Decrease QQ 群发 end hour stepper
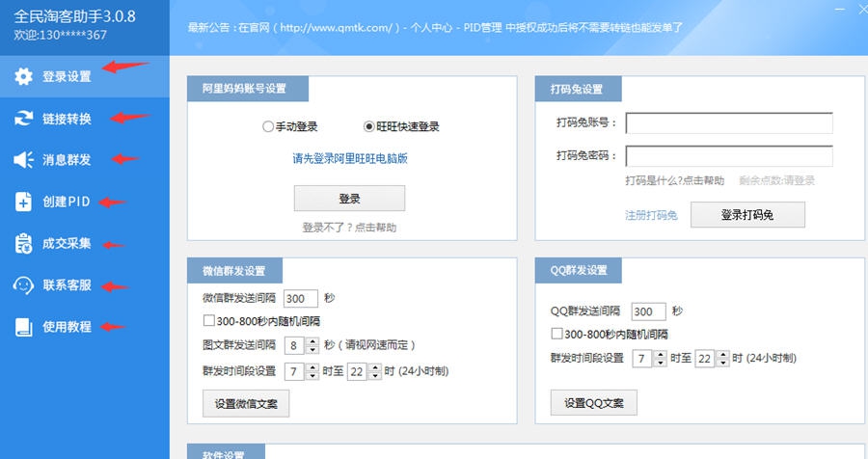Viewport: 868px width, 459px height. 723,363
